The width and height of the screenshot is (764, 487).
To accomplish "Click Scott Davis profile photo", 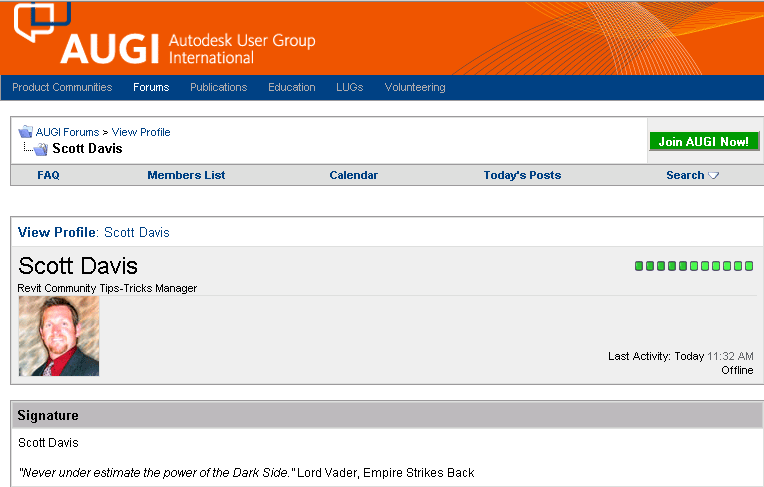I will point(59,336).
